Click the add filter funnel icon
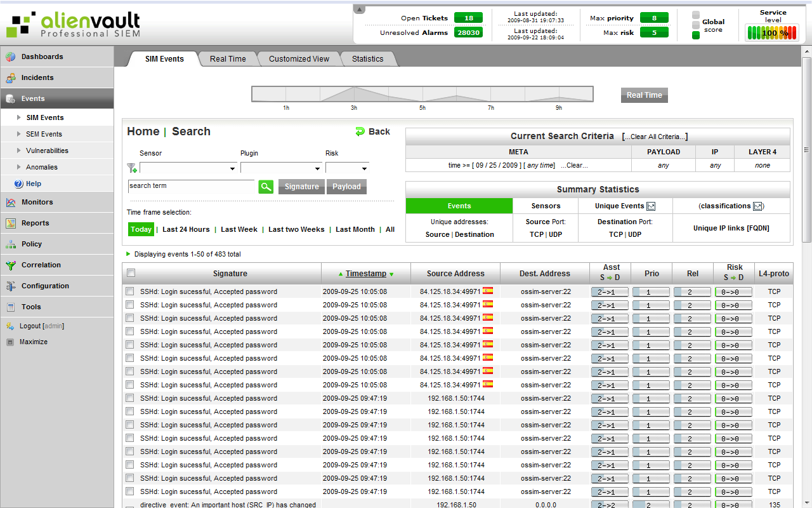812x508 pixels. pos(131,168)
